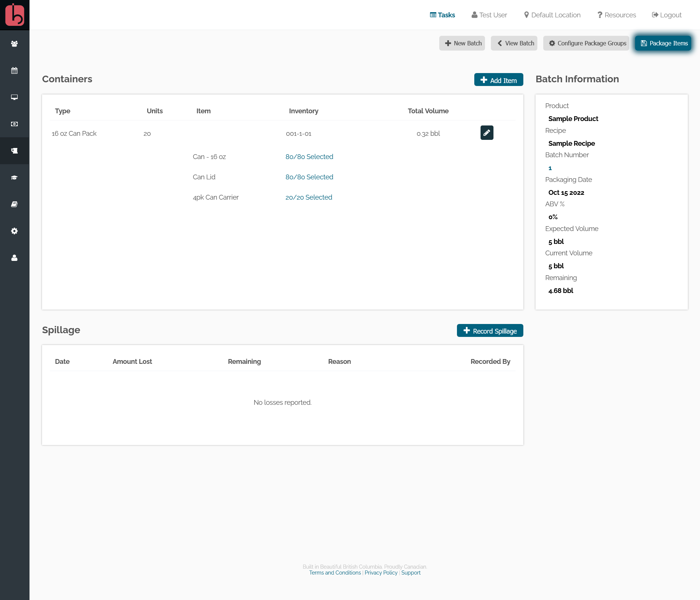Click the Can - 16 oz item name
Viewport: 700px width, 600px height.
(x=209, y=156)
